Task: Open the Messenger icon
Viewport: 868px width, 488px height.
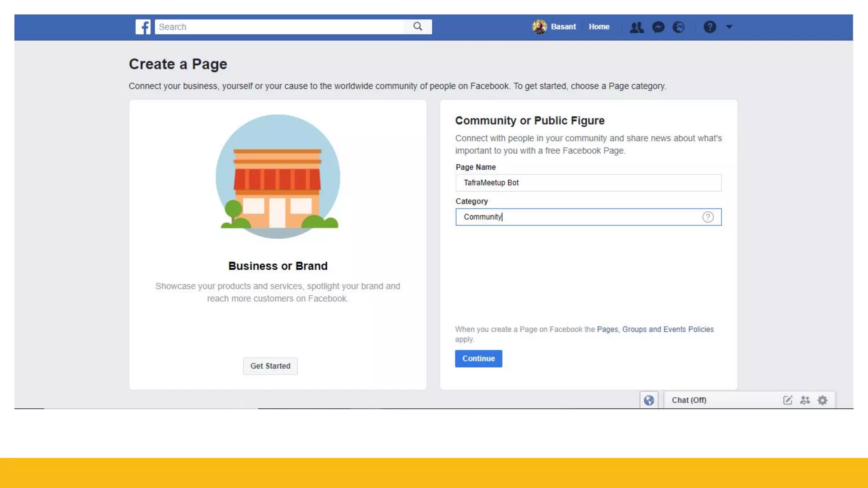Action: (658, 27)
